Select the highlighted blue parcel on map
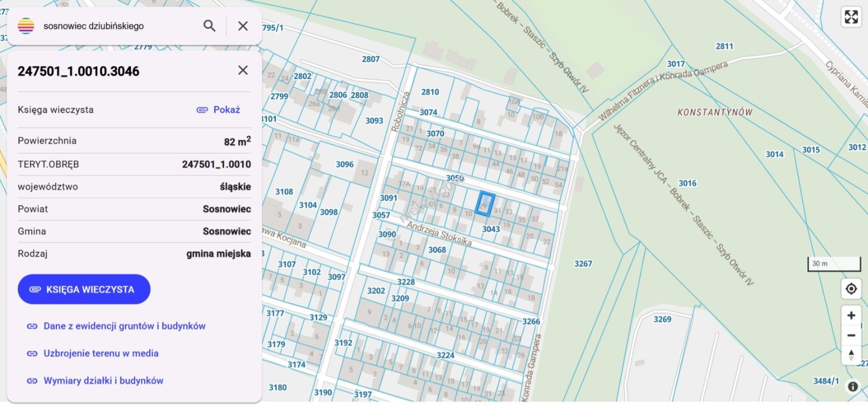Image resolution: width=868 pixels, height=413 pixels. [x=485, y=203]
